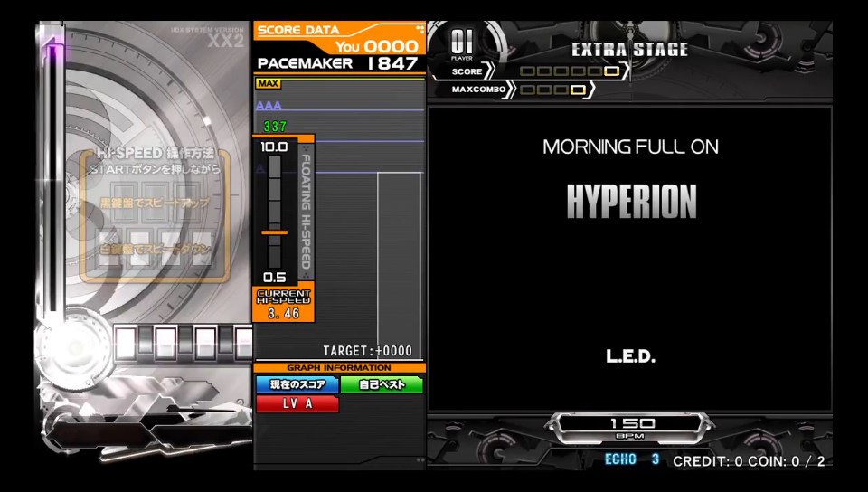The width and height of the screenshot is (868, 492).
Task: Click the GRAPH INFORMATION header
Action: [x=339, y=368]
